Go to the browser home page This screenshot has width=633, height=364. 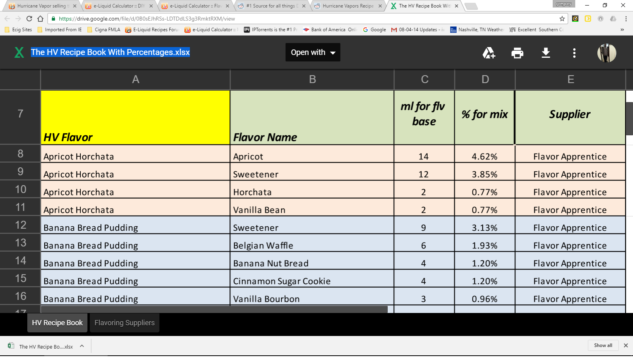(40, 19)
